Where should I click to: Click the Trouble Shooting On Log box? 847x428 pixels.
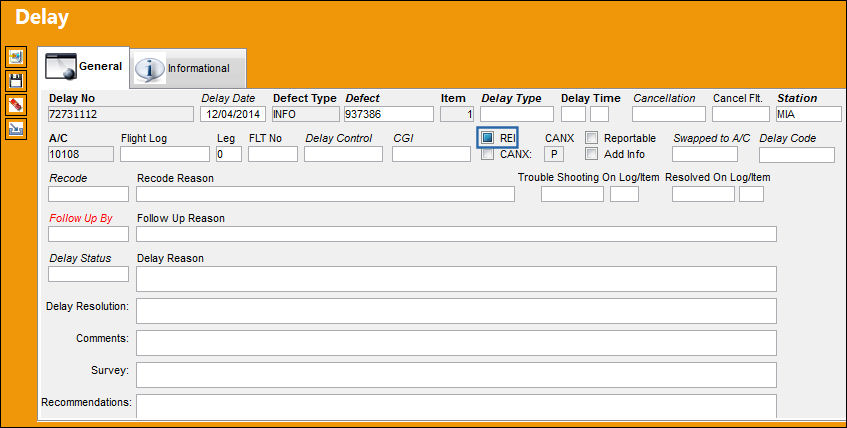[573, 194]
